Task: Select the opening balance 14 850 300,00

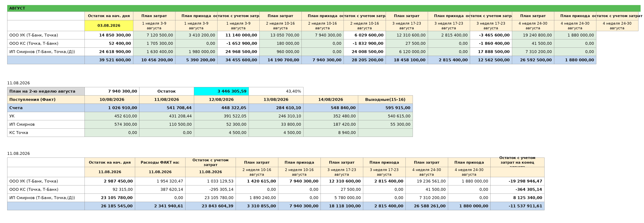Action: point(109,35)
